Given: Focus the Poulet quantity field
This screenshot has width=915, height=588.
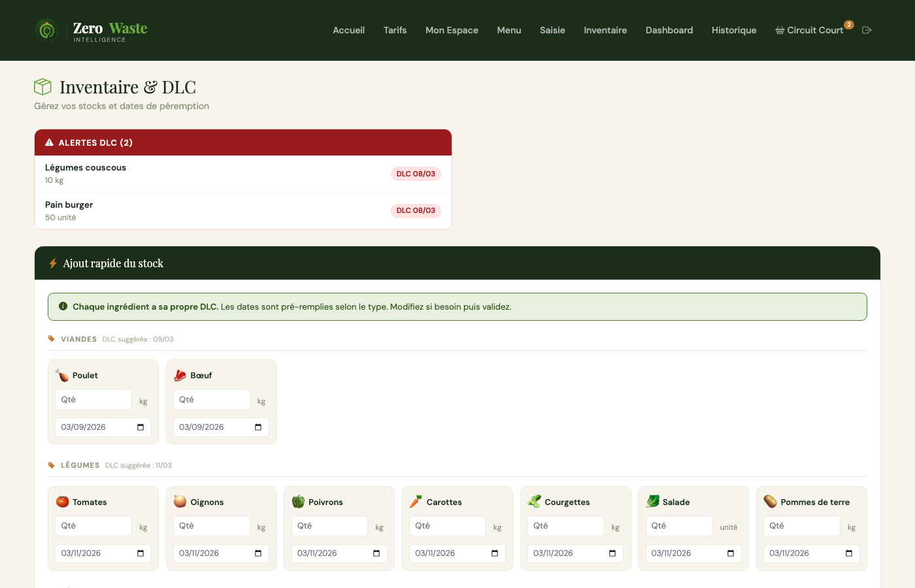Looking at the screenshot, I should [x=93, y=400].
